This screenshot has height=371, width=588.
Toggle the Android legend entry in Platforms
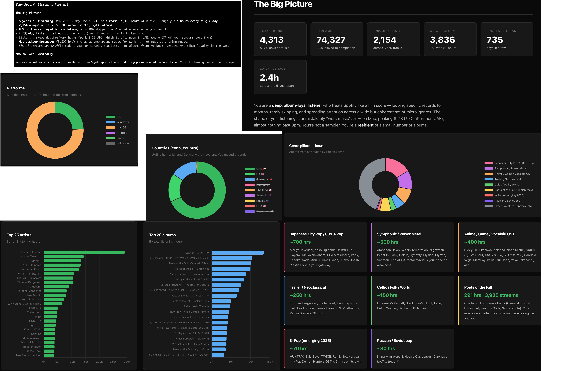[x=116, y=133]
